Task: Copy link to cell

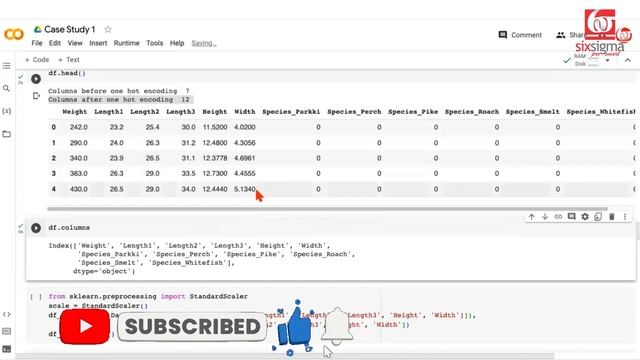Action: tap(558, 217)
